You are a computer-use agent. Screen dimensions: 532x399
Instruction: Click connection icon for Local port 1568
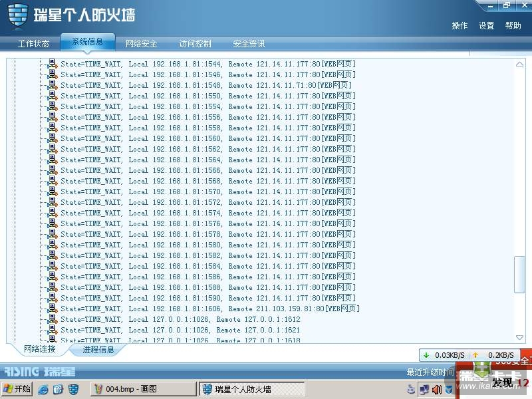(x=53, y=180)
